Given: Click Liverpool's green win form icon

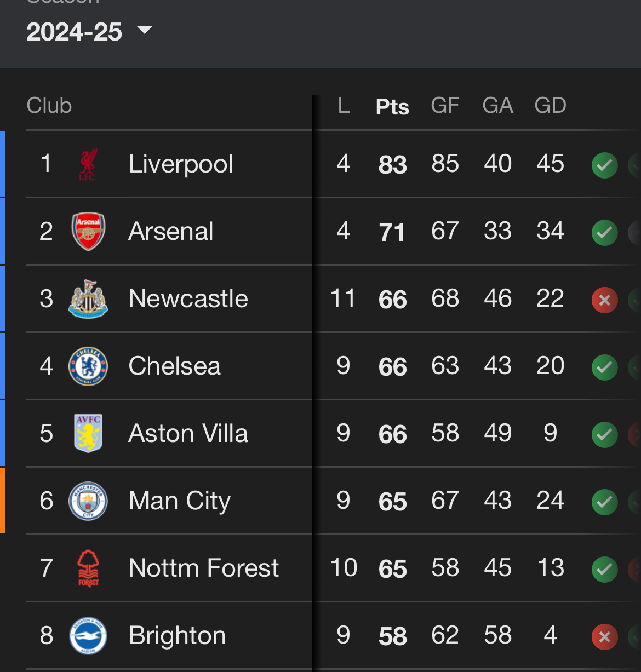Looking at the screenshot, I should point(605,165).
